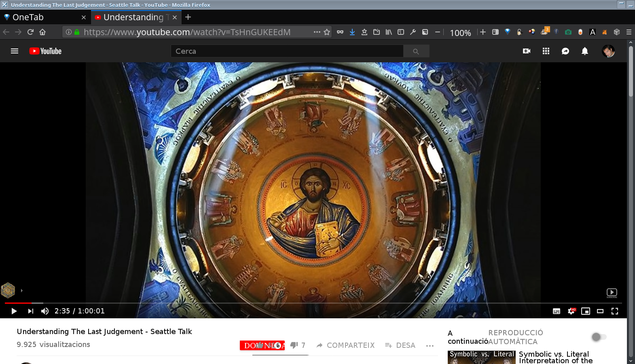Open the Facebook container extension icon

(x=556, y=32)
